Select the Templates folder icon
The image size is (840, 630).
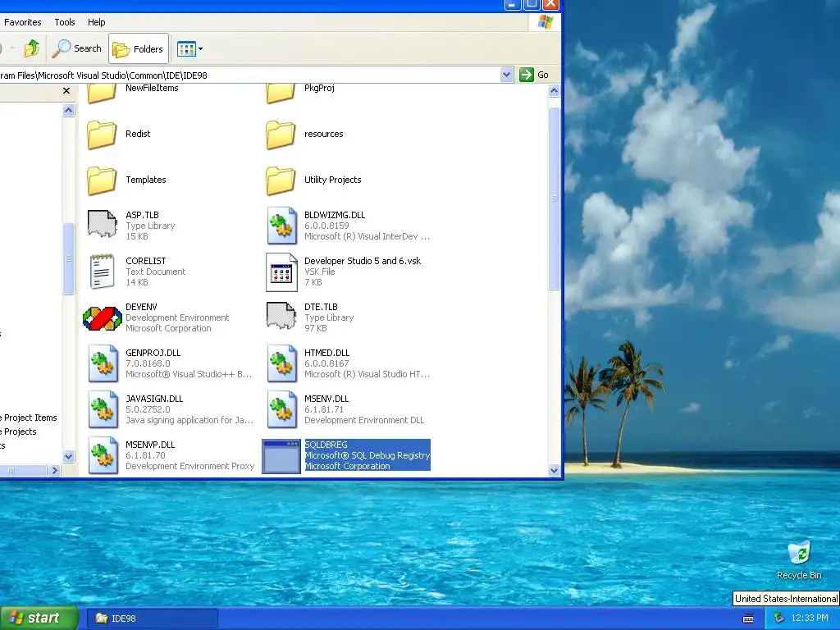click(x=101, y=180)
